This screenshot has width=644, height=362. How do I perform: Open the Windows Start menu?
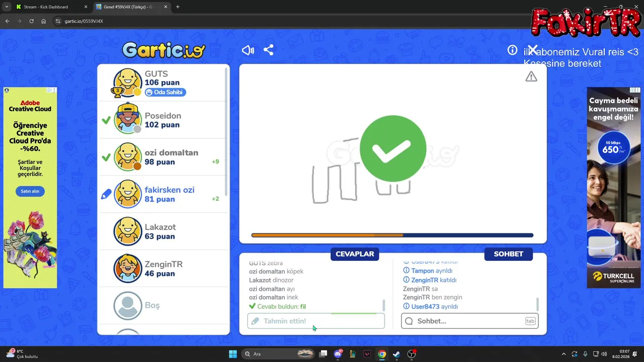point(233,354)
